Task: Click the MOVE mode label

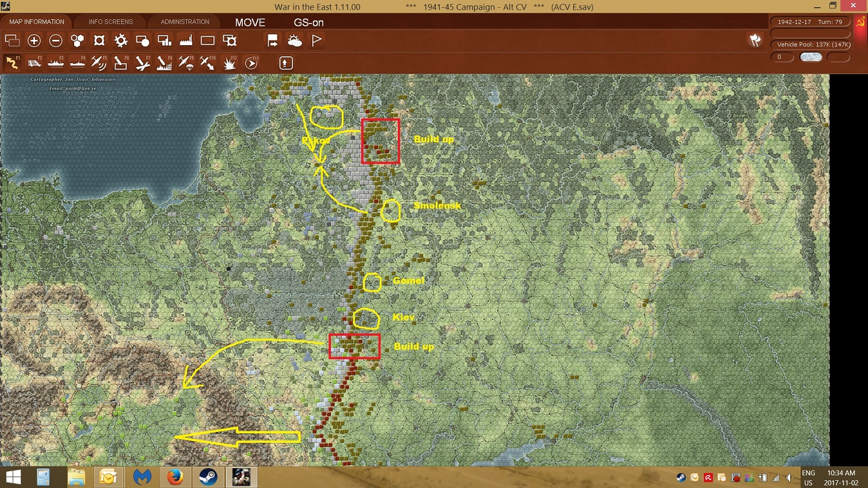Action: coord(250,22)
